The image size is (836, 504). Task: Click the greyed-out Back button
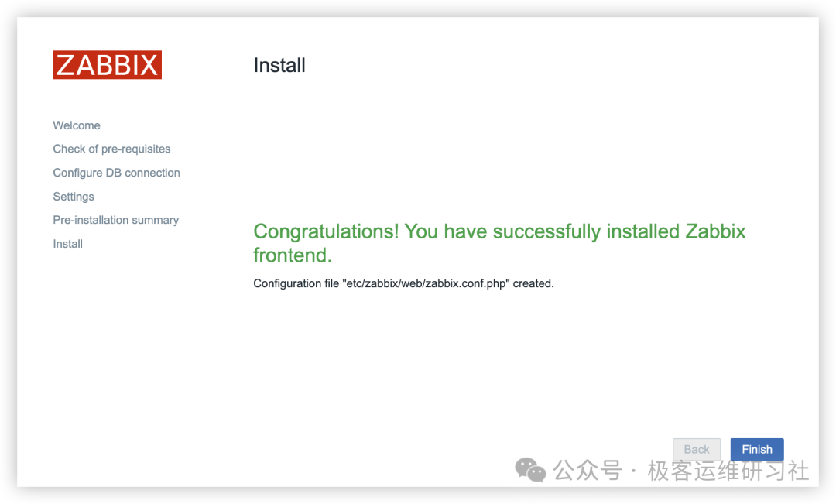coord(697,450)
